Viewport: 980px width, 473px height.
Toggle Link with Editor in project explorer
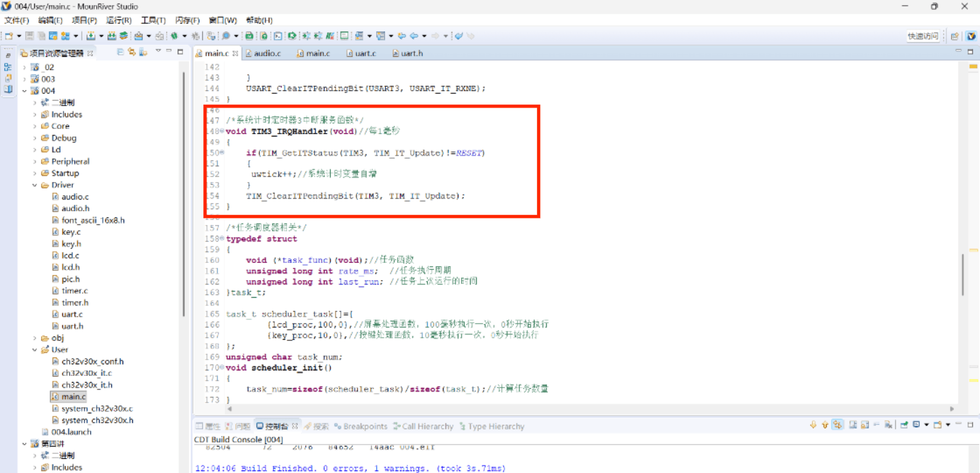point(132,52)
